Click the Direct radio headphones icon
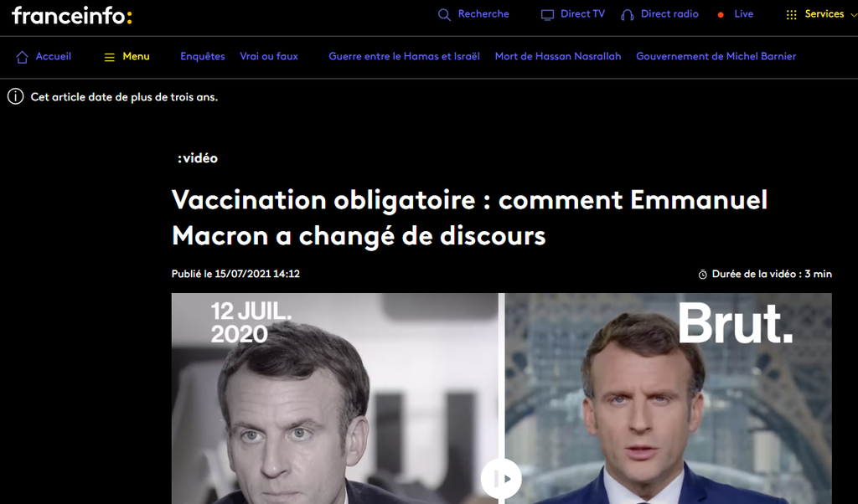Viewport: 858px width, 504px height. 628,14
